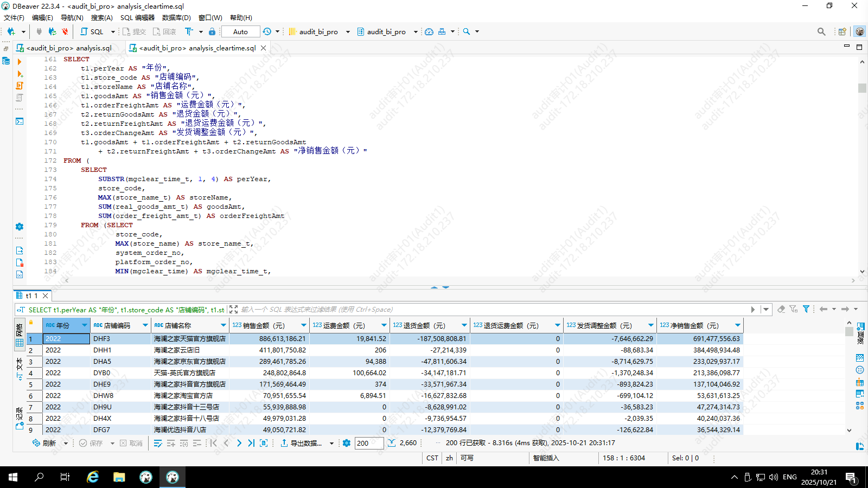
Task: Switch to the analysis.sql editor tab
Action: tap(69, 48)
